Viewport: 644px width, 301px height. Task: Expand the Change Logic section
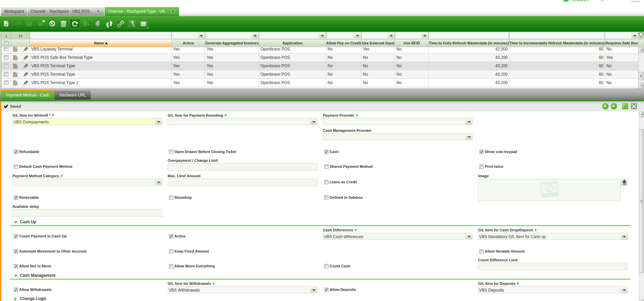tap(16, 299)
